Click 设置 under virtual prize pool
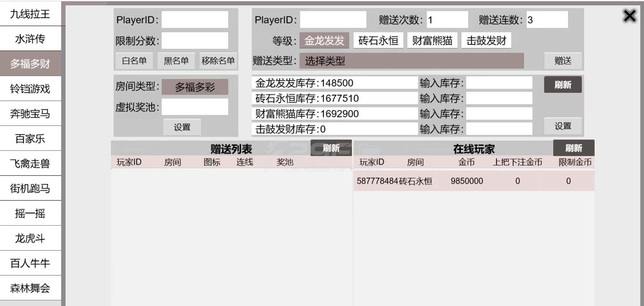 pos(182,127)
